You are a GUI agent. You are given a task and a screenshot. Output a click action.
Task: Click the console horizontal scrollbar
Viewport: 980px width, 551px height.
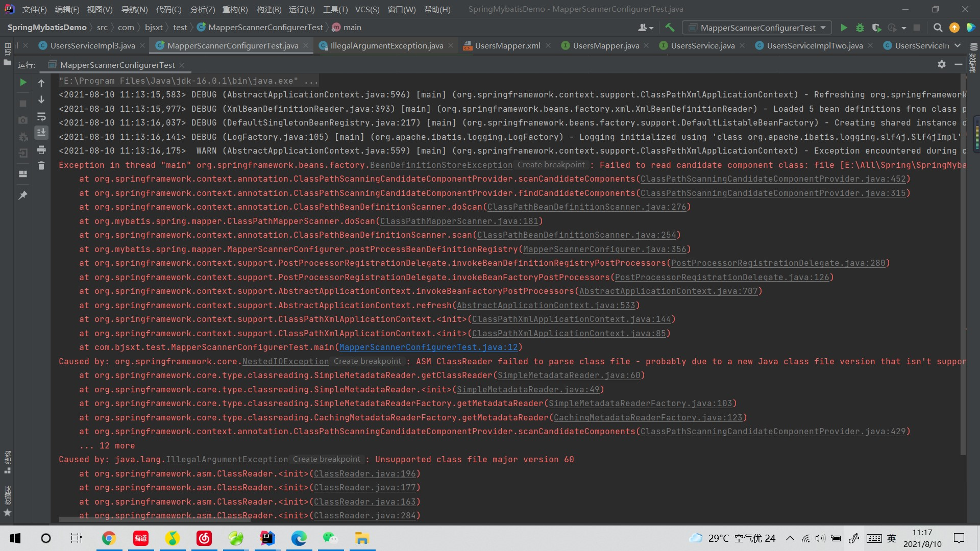coord(155,519)
